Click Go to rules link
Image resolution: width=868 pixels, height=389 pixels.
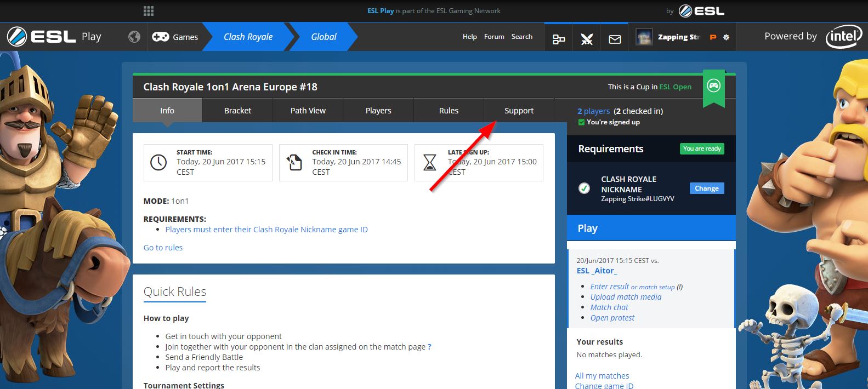coord(163,248)
